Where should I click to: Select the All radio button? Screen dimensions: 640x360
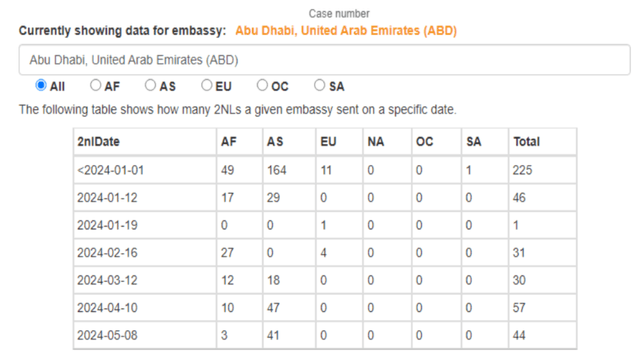coord(41,85)
